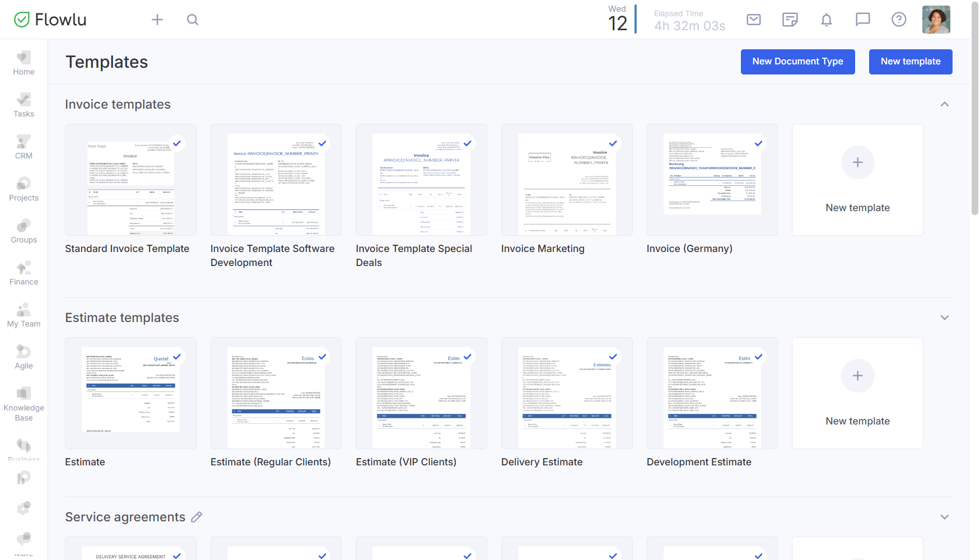Click the Flowlu logo
Image resolution: width=980 pixels, height=560 pixels.
pyautogui.click(x=50, y=20)
